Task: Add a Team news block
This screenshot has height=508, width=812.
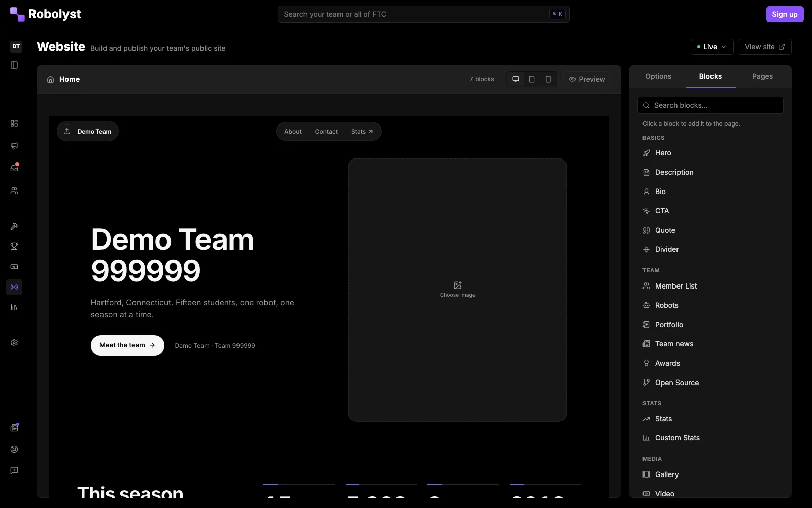Action: click(x=710, y=344)
